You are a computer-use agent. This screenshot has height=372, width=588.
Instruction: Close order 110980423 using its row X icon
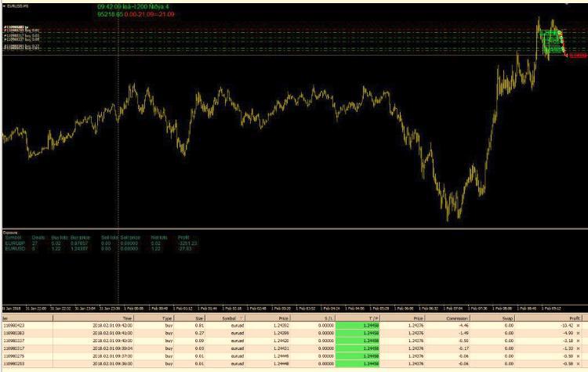pos(579,324)
